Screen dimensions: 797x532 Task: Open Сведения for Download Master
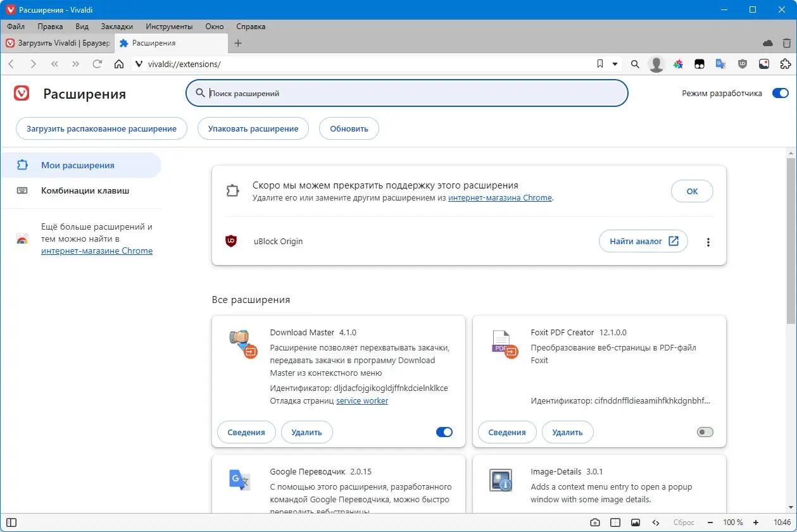click(246, 432)
